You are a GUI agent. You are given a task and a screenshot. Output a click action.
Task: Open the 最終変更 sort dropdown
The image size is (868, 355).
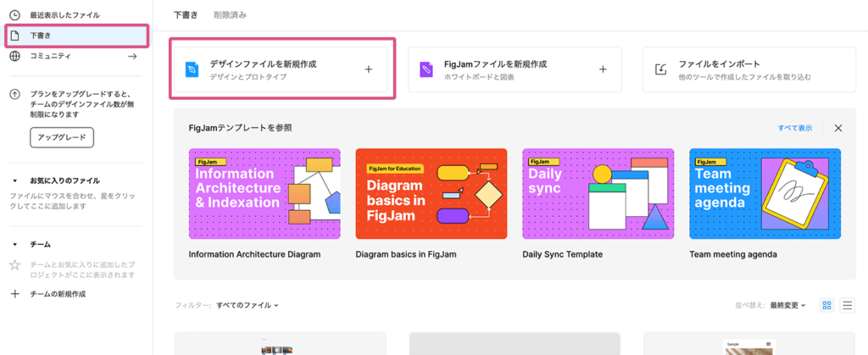[787, 305]
